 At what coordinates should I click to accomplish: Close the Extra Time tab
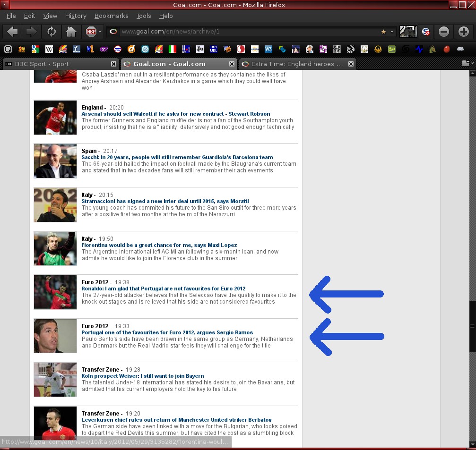click(x=351, y=64)
